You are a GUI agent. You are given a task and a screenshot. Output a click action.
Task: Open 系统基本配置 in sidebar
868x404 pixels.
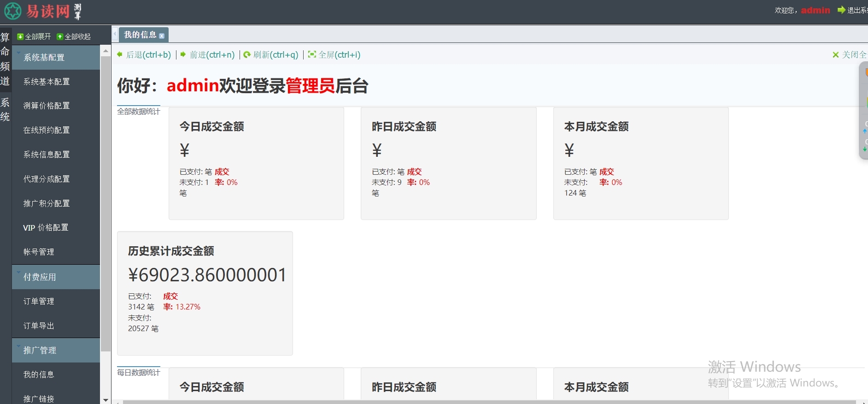click(47, 82)
